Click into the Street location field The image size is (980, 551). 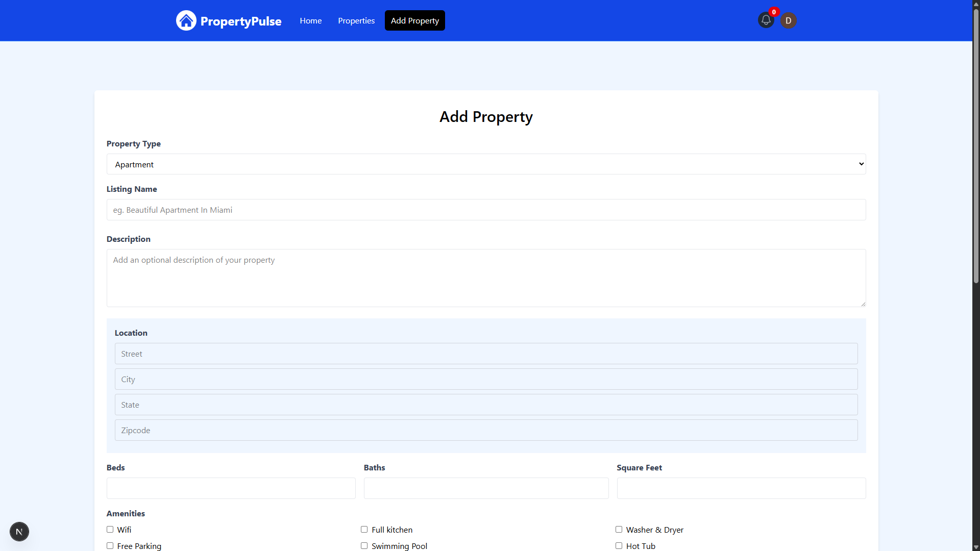pos(486,354)
